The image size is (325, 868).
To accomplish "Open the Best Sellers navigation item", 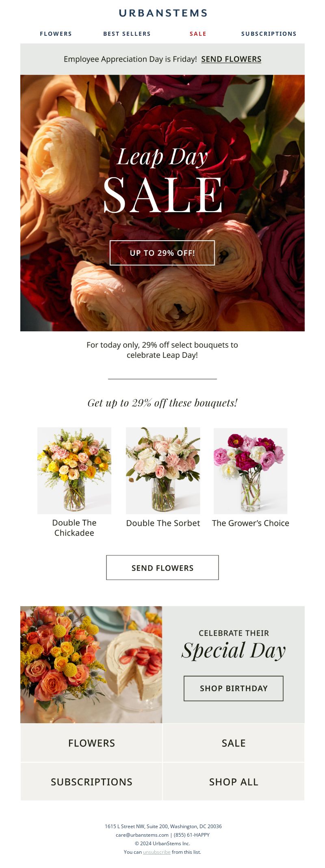I will (x=127, y=34).
